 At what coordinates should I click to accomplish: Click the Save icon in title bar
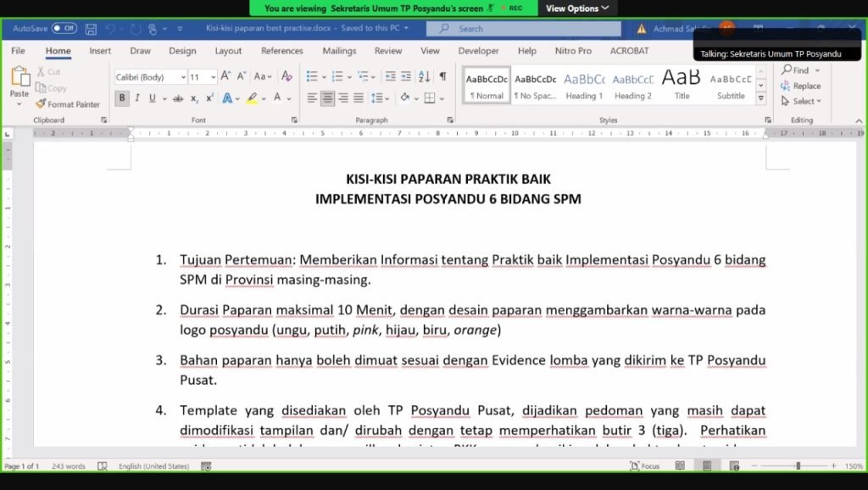tap(91, 29)
